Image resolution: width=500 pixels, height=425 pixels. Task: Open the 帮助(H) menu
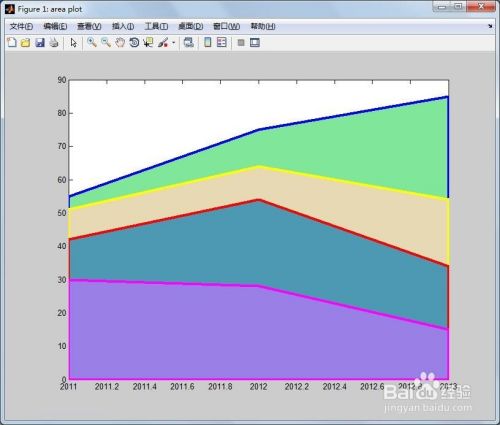tap(263, 26)
